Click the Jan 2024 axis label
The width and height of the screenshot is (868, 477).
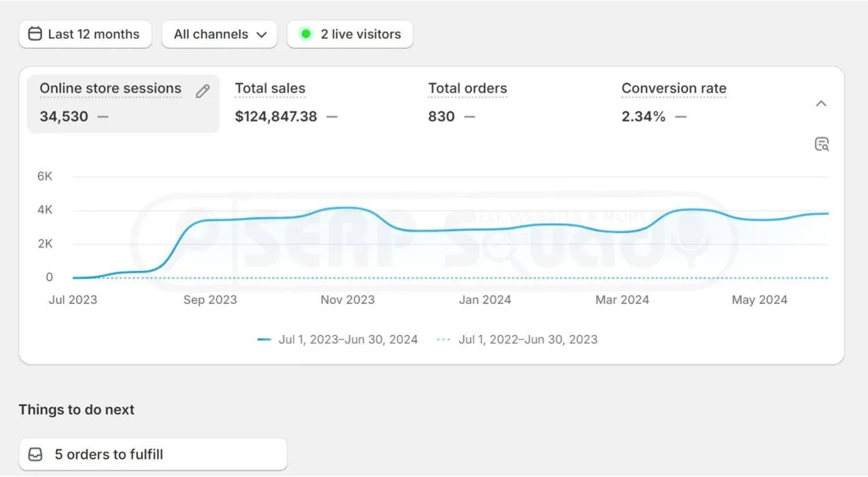(485, 300)
